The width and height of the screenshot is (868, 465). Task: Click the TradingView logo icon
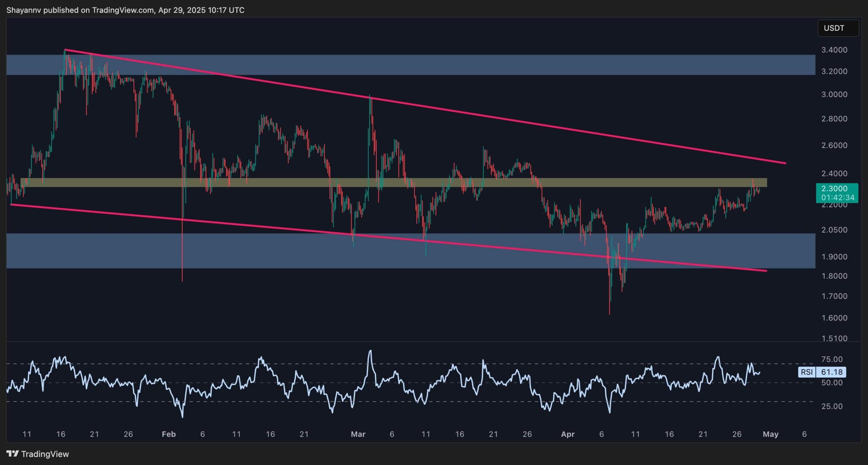coord(13,453)
